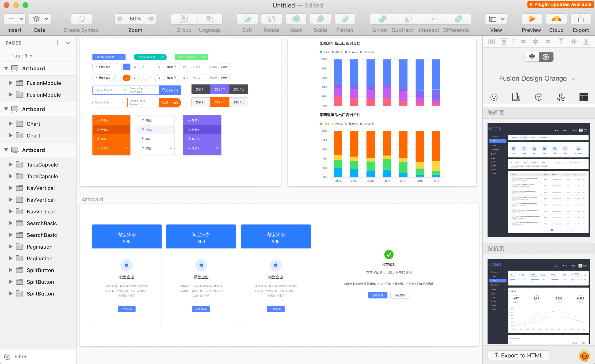Open the single cube components icon
Image resolution: width=595 pixels, height=364 pixels.
pyautogui.click(x=538, y=97)
